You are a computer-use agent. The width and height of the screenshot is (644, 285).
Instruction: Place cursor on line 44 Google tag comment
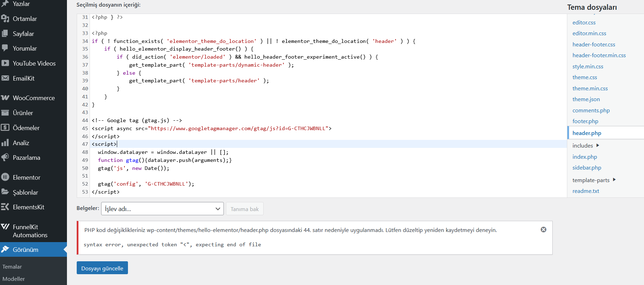[x=137, y=120]
